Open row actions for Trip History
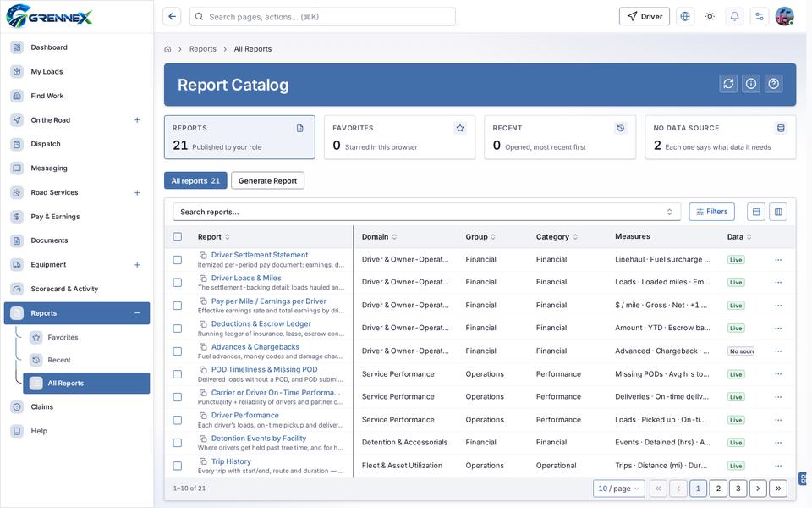This screenshot has width=812, height=508. point(778,466)
